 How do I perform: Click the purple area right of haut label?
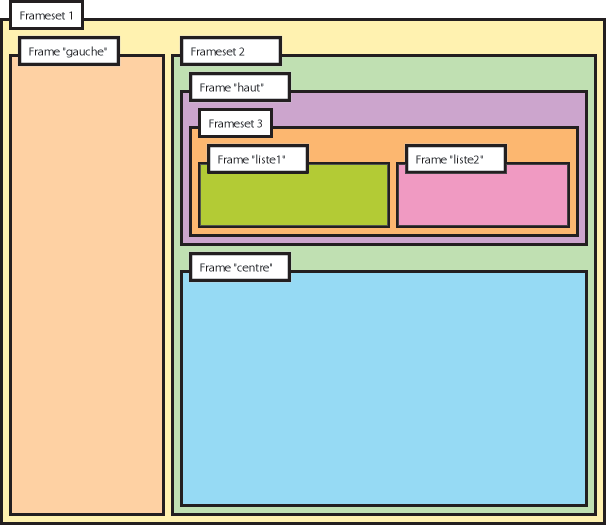(x=440, y=108)
